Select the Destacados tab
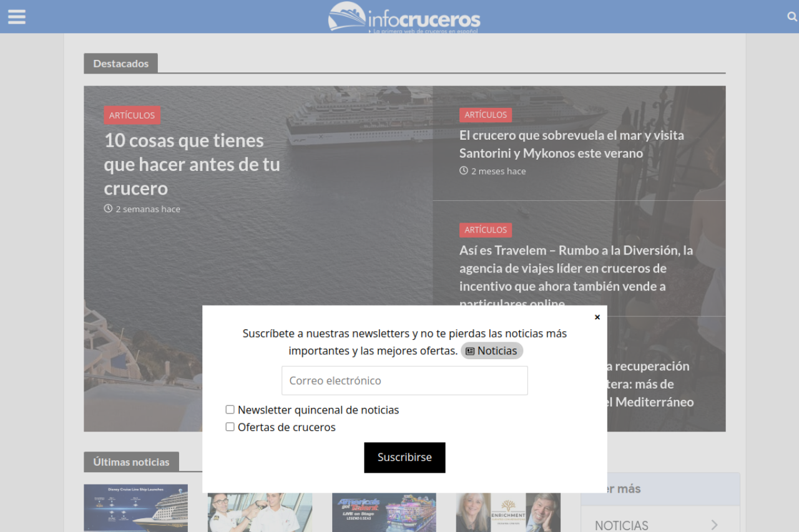Viewport: 799px width, 532px height. pos(121,64)
